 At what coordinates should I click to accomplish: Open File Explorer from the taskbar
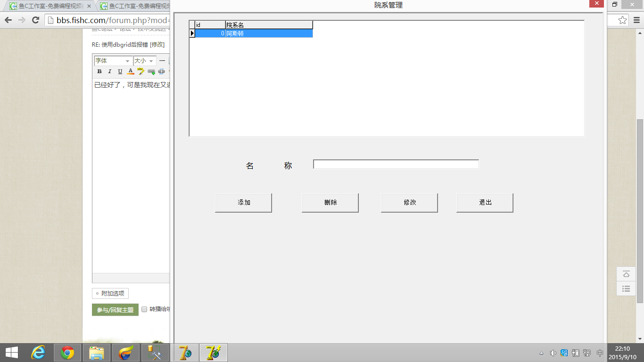(97, 353)
